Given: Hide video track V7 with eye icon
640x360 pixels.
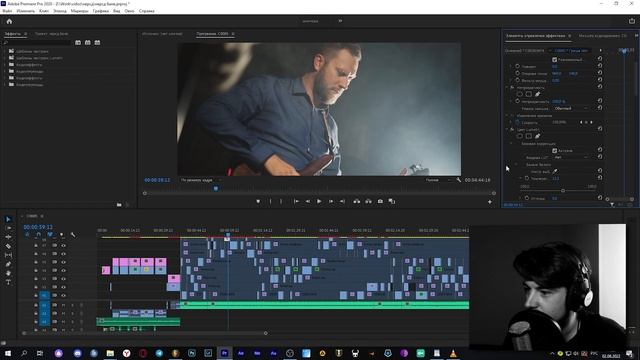Looking at the screenshot, I should (63, 246).
